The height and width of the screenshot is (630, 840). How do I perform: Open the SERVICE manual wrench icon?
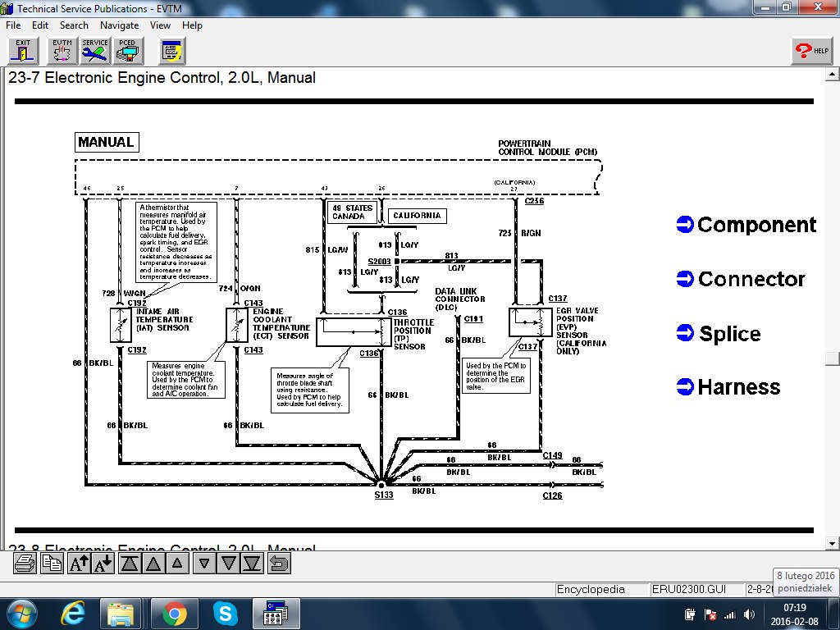[x=95, y=51]
